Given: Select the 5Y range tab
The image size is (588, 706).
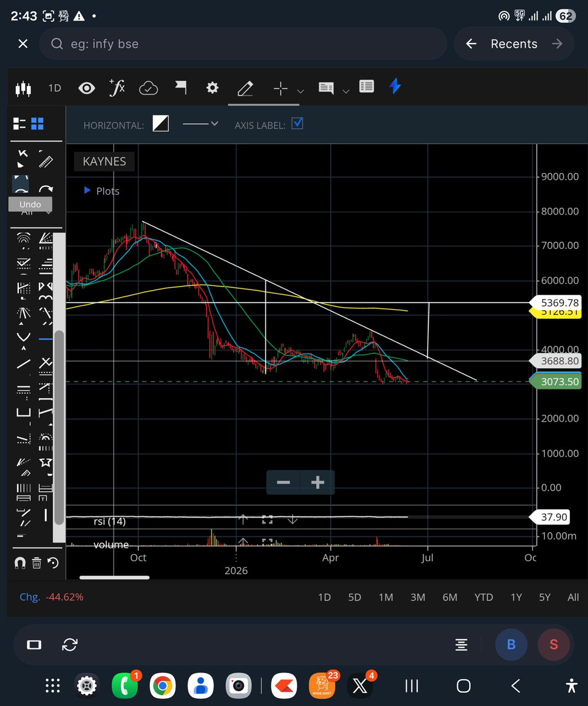Looking at the screenshot, I should tap(545, 597).
